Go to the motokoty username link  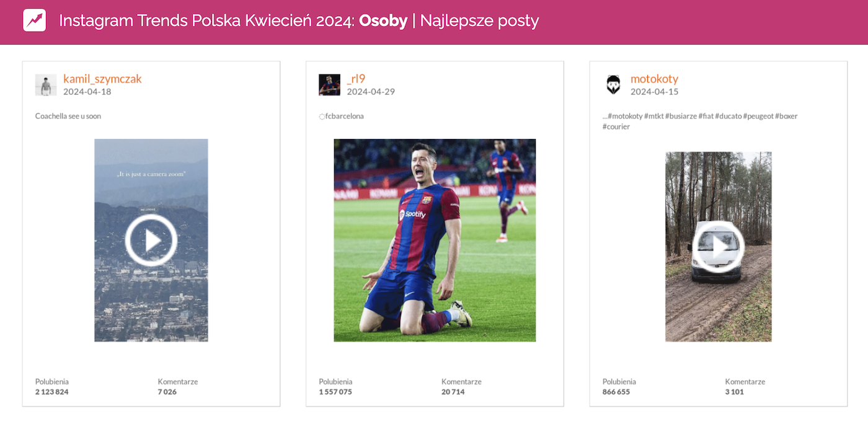tap(654, 79)
